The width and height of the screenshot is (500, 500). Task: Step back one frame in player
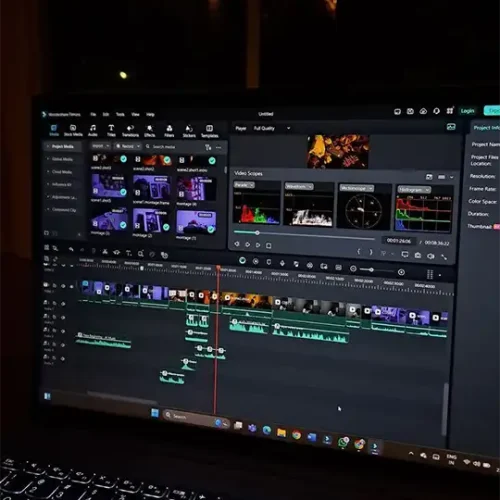tap(237, 244)
